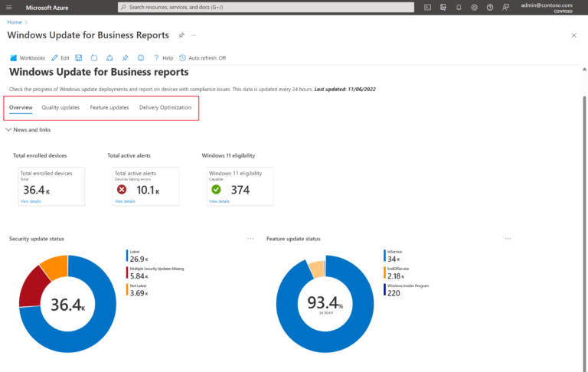Select the Overview tab
Viewport: 588px width, 372px height.
21,108
